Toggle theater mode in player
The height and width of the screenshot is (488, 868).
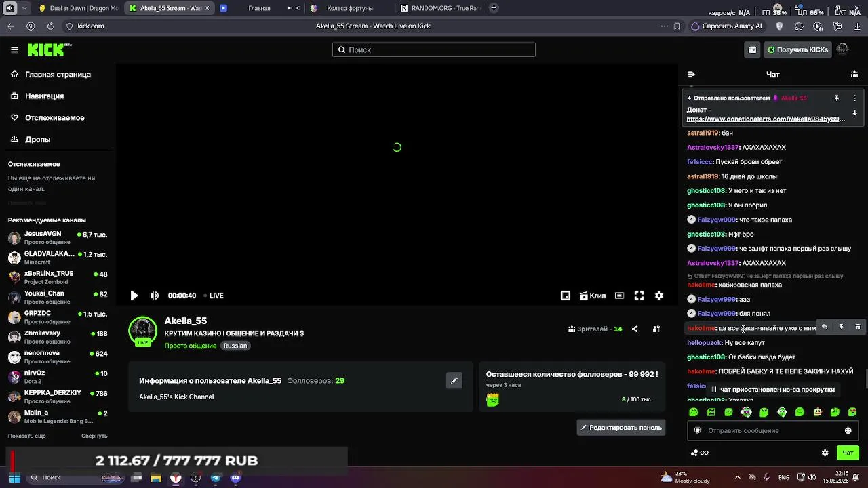(x=619, y=296)
